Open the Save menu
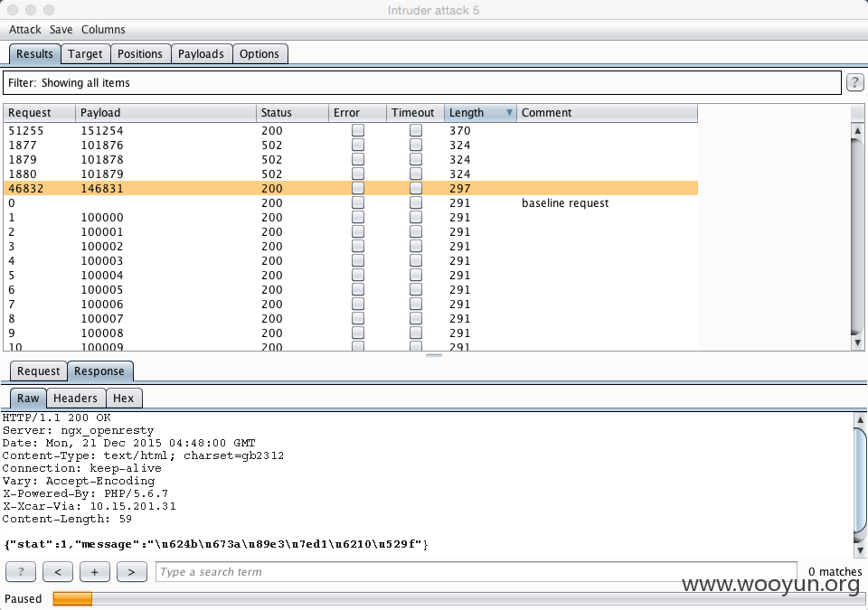Viewport: 868px width, 610px height. click(61, 29)
